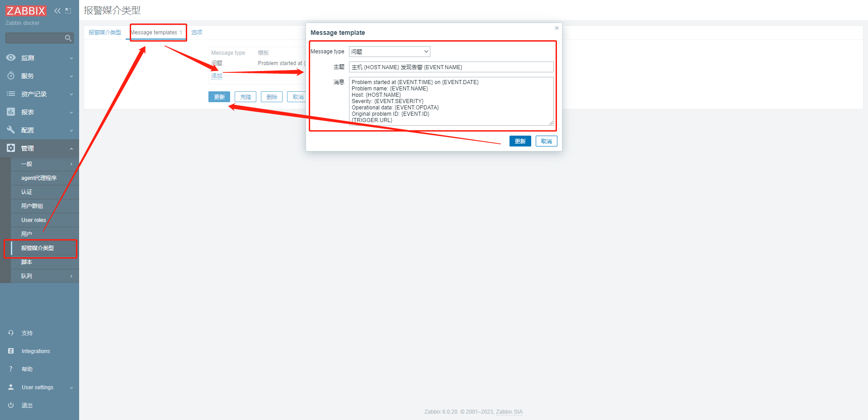868x420 pixels.
Task: Open the 帮助 link
Action: [27, 369]
